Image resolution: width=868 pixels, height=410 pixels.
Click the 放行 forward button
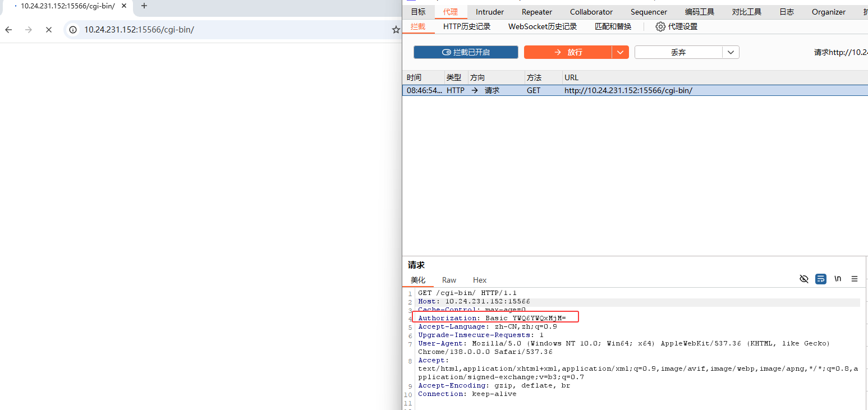click(568, 52)
